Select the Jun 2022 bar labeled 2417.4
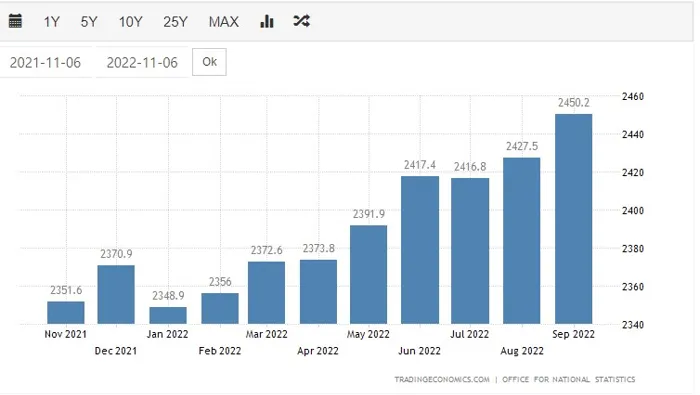 click(420, 250)
